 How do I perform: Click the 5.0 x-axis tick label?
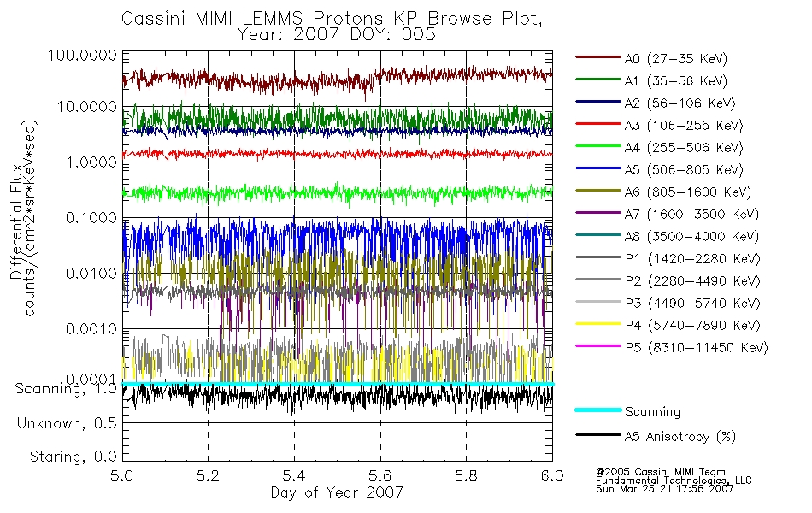121,475
